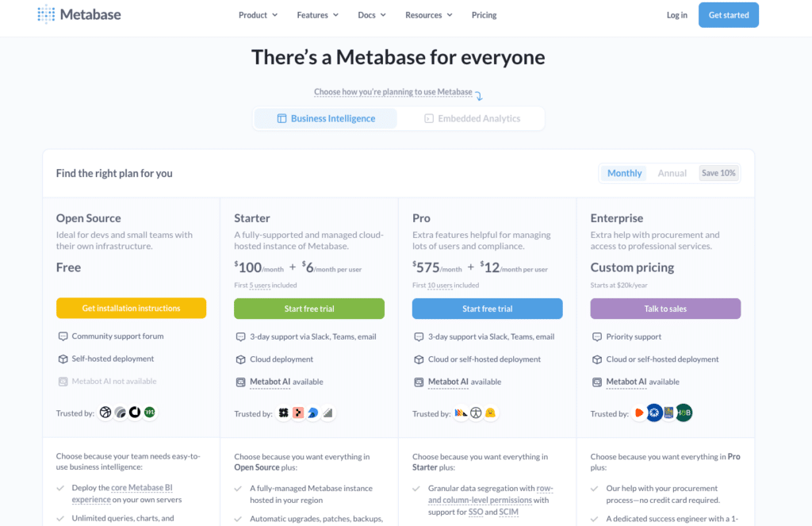Viewport: 812px width, 526px height.
Task: Click the Metabase logo in the header
Action: (79, 14)
